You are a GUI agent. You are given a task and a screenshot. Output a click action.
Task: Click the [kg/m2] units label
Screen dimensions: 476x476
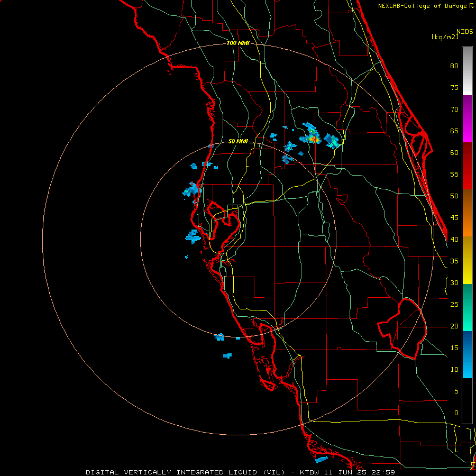[x=445, y=36]
